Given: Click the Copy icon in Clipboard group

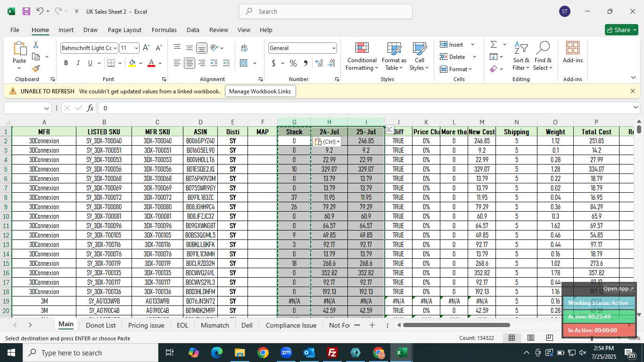Looking at the screenshot, I should pos(36,57).
